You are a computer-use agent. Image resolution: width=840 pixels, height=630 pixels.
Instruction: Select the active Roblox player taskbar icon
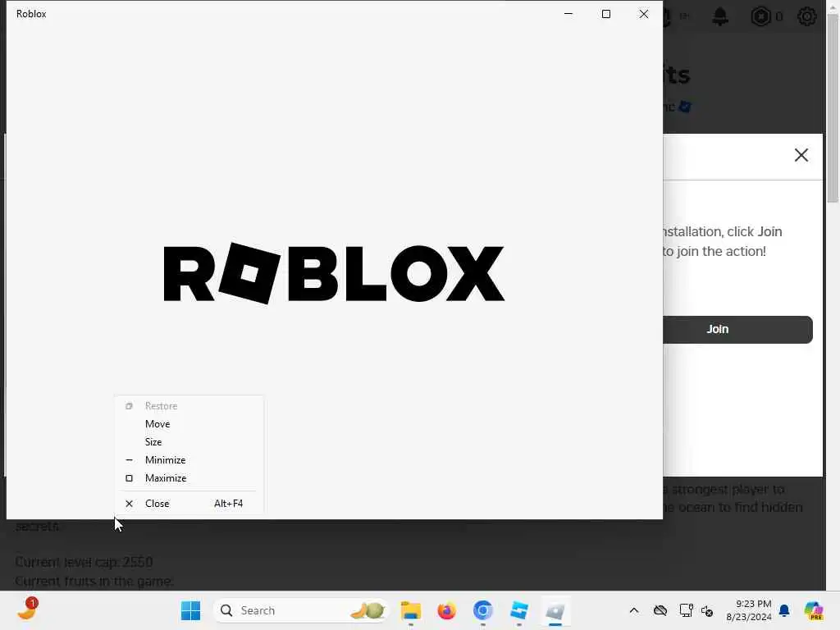(x=555, y=610)
